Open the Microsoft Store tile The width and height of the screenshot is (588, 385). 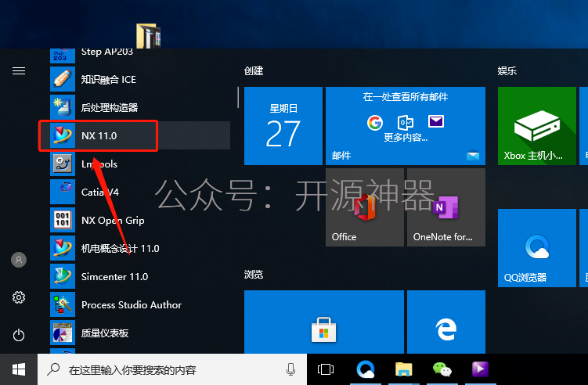(x=324, y=322)
